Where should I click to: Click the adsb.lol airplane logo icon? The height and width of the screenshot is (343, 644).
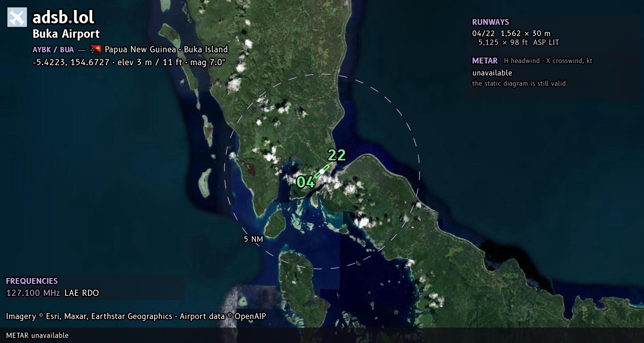click(17, 18)
